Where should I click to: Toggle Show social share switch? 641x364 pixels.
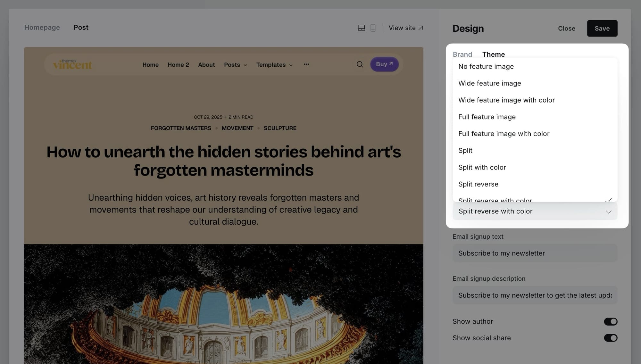click(610, 338)
